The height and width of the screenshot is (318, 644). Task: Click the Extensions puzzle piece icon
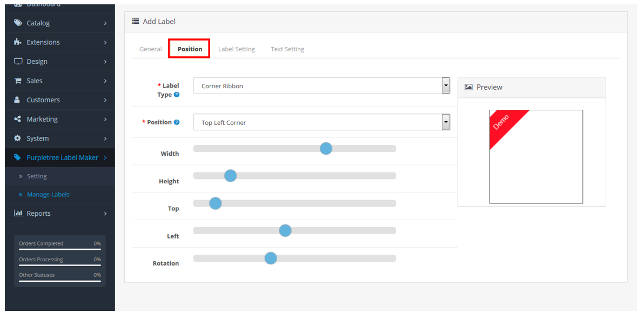[x=18, y=42]
